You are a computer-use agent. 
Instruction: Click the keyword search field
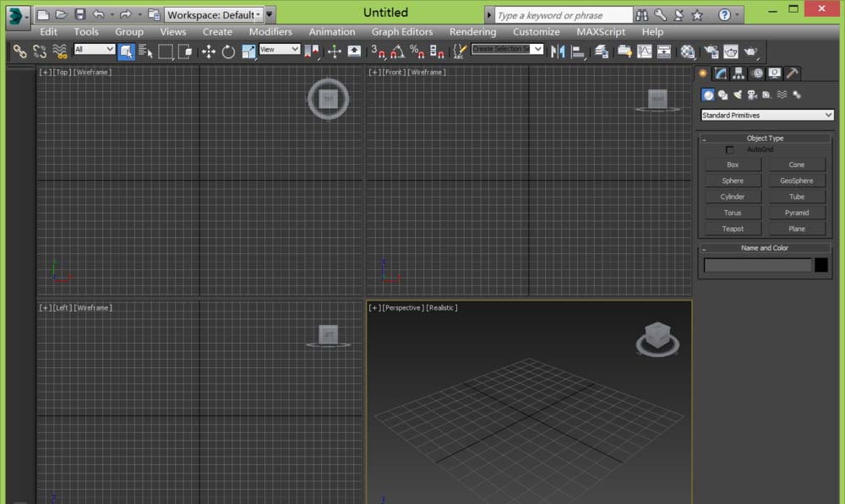click(x=563, y=15)
